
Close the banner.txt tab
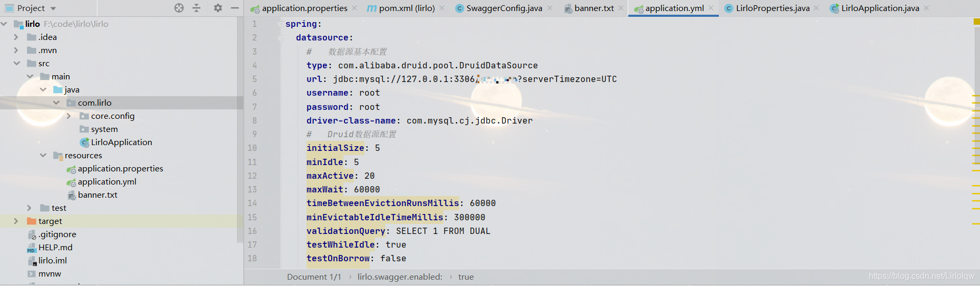(x=621, y=8)
